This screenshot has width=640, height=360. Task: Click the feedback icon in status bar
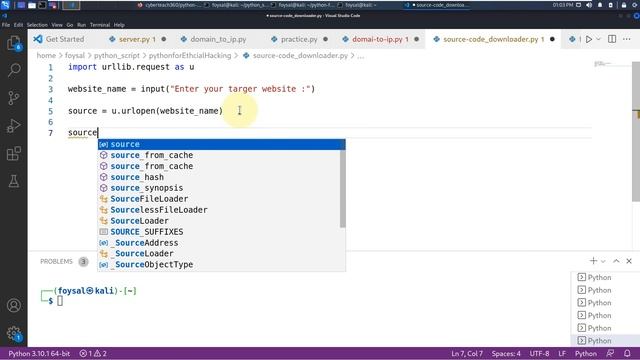(x=610, y=353)
